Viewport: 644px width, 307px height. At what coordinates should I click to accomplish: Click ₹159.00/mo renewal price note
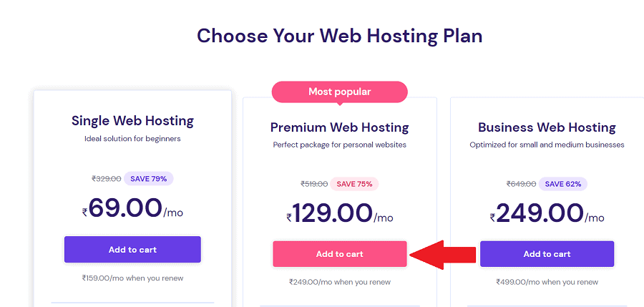pos(132,278)
